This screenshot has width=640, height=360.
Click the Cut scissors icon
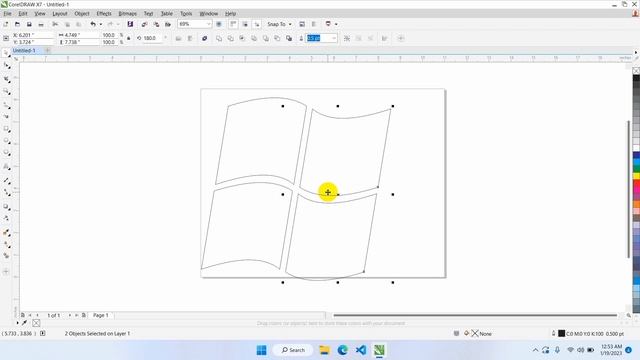(x=55, y=24)
